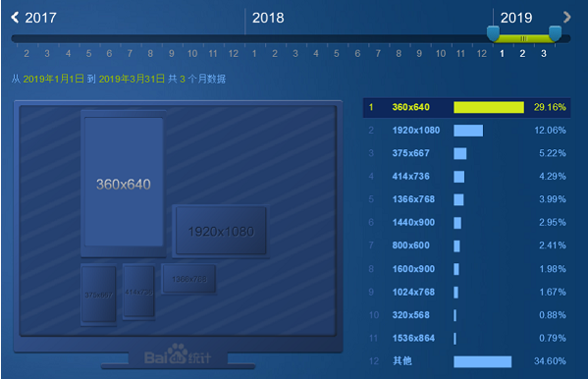Select month 7 of 2017 on timeline

(x=130, y=54)
